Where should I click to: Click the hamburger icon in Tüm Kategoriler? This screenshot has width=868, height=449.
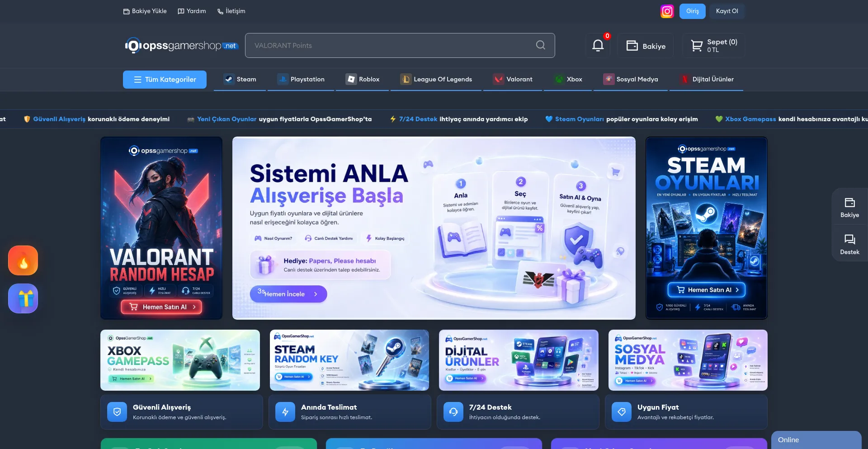point(138,80)
